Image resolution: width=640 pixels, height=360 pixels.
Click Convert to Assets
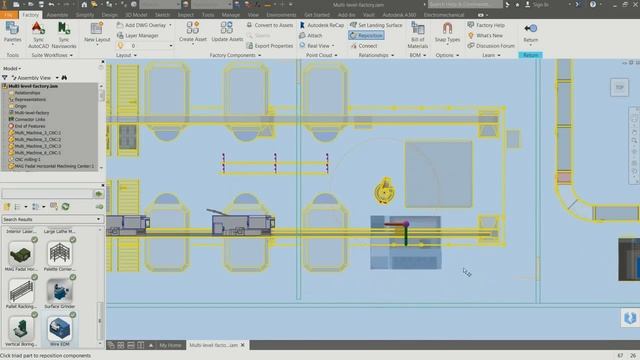click(270, 25)
